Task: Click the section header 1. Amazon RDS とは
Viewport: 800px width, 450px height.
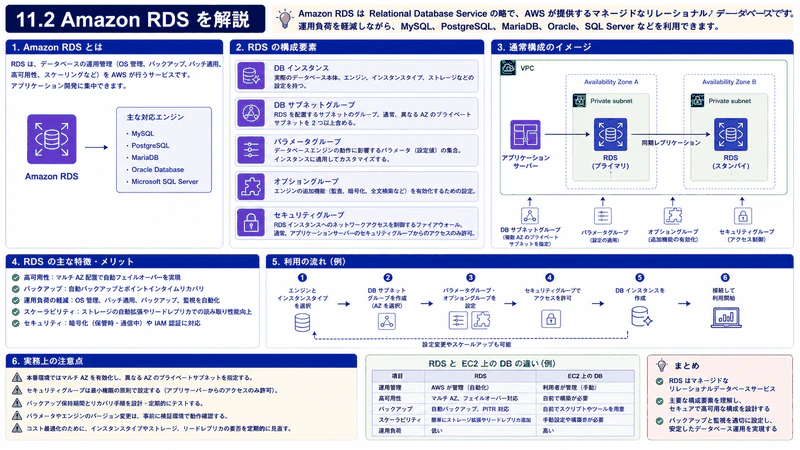Action: click(57, 47)
